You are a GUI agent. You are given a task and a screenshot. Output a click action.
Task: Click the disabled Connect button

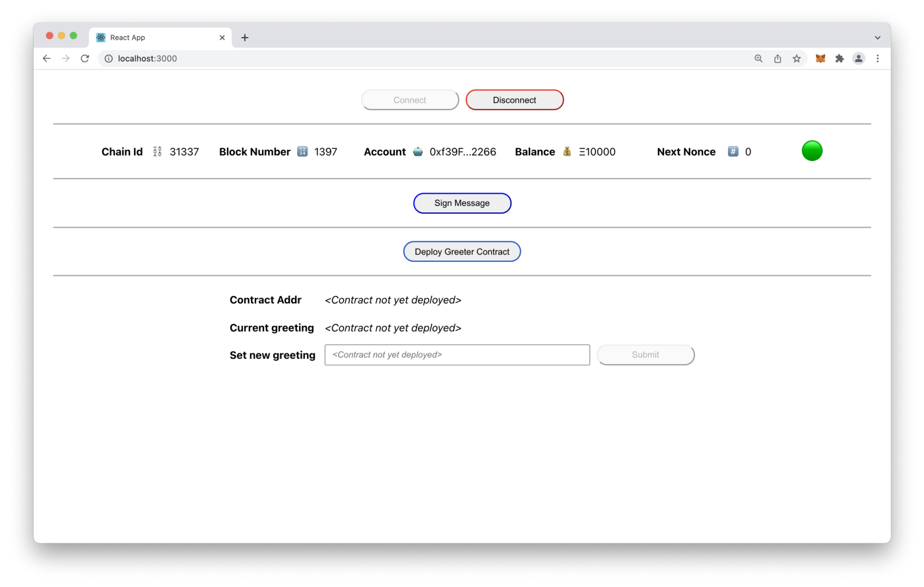tap(410, 100)
